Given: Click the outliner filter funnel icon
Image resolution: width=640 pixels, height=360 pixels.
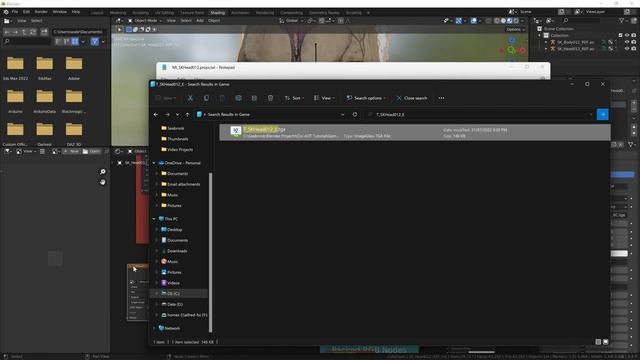Looking at the screenshot, I should [622, 20].
